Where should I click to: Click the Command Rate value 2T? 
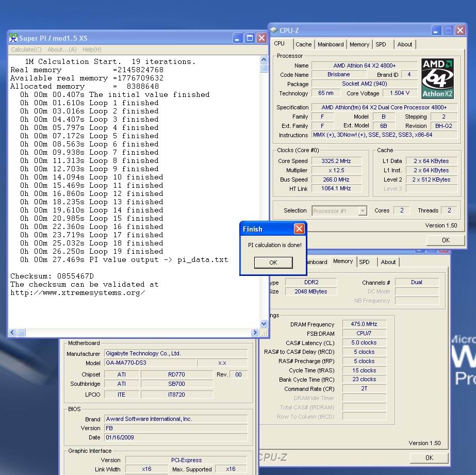(x=364, y=388)
